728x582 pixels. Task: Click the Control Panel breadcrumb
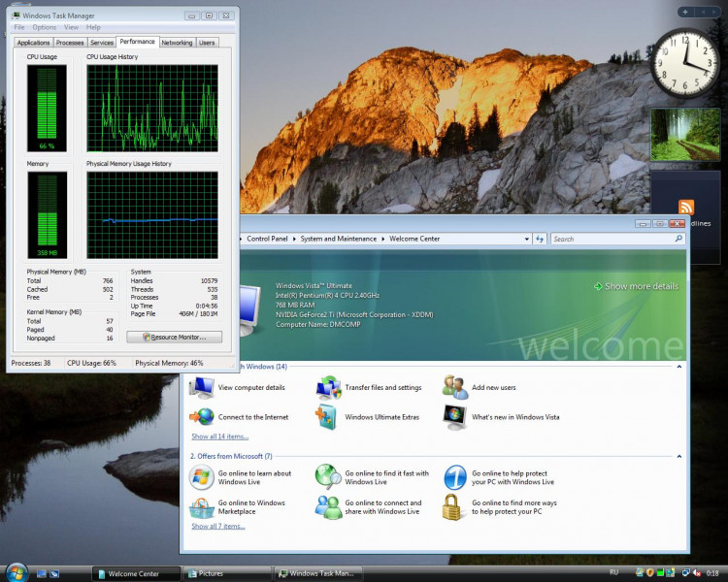tap(267, 239)
